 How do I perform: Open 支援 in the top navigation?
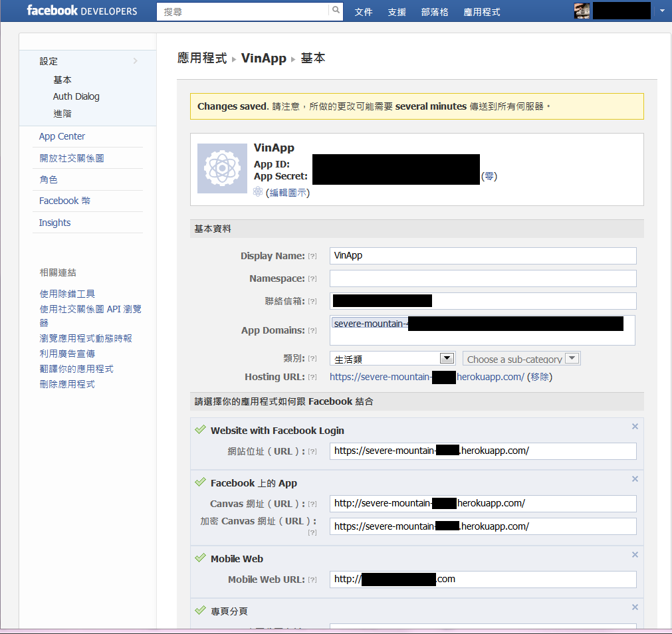pos(397,12)
